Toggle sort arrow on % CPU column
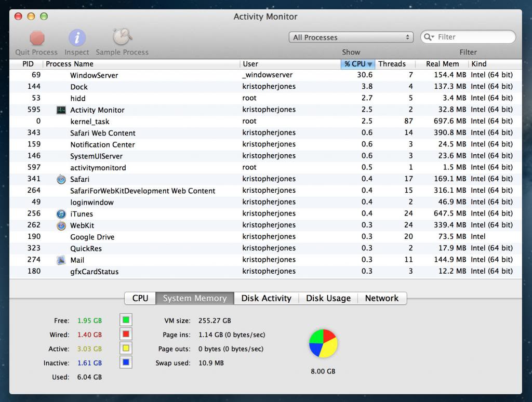 tap(370, 64)
